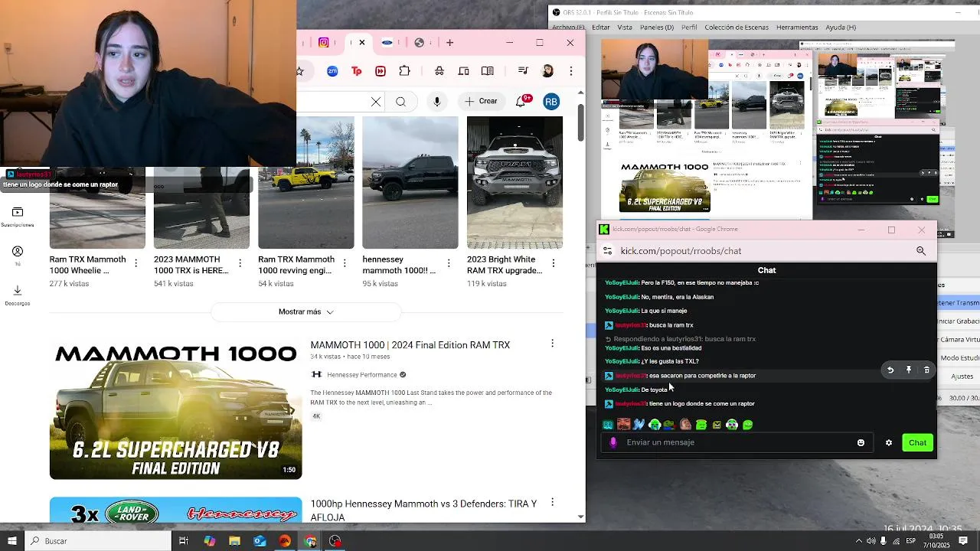The image size is (980, 551).
Task: Open the yellow truck video thumbnail
Action: pyautogui.click(x=306, y=182)
